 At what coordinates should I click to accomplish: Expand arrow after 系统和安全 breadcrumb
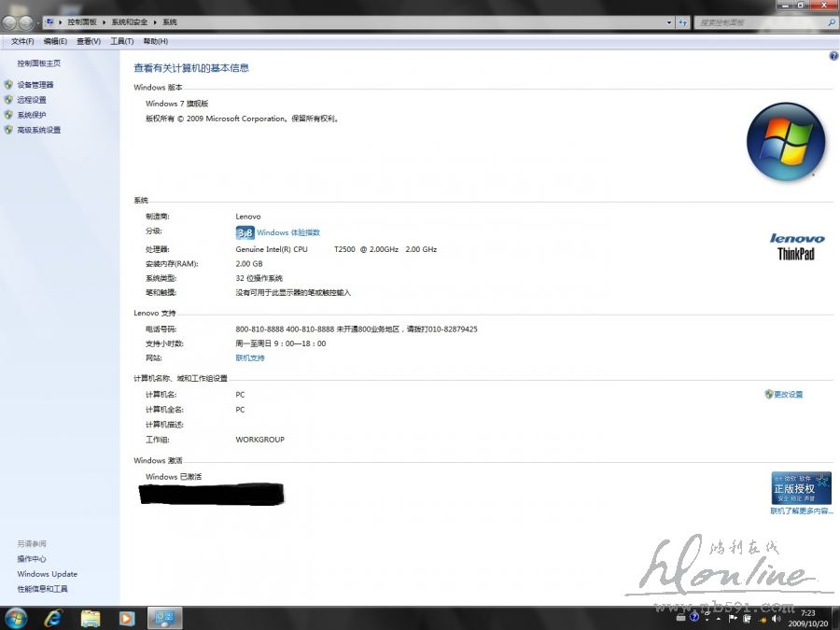pyautogui.click(x=155, y=22)
